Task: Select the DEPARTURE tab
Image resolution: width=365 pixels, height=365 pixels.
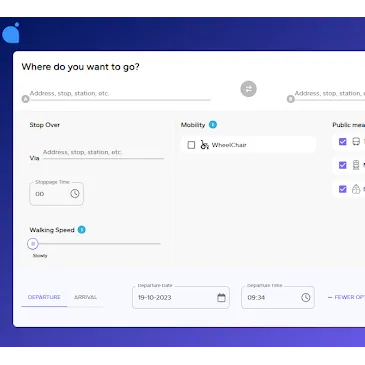Action: 44,297
